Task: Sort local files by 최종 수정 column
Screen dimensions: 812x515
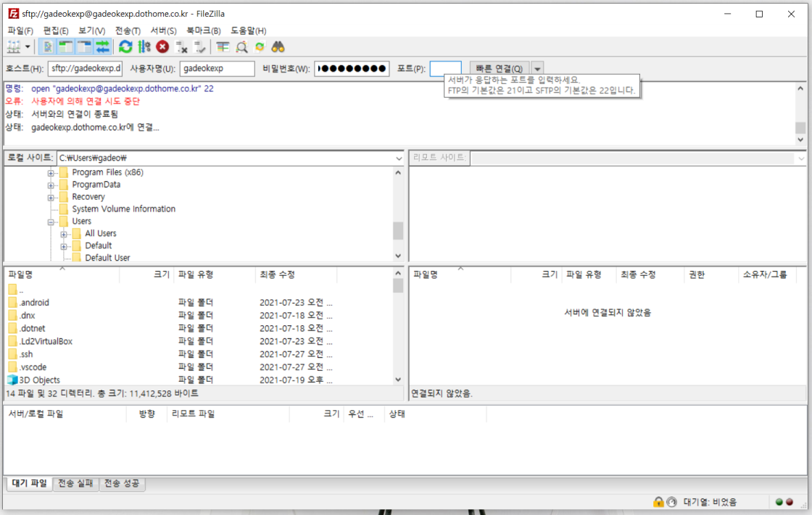Action: 297,275
